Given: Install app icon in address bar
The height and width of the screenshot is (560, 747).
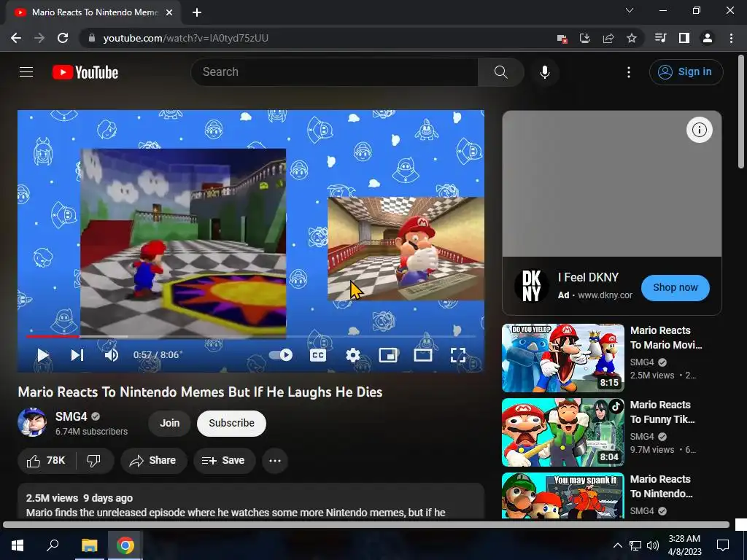Looking at the screenshot, I should (585, 38).
